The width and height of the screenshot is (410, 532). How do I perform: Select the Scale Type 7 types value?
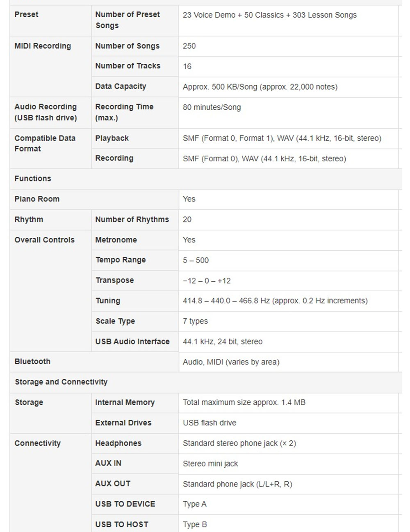point(195,321)
